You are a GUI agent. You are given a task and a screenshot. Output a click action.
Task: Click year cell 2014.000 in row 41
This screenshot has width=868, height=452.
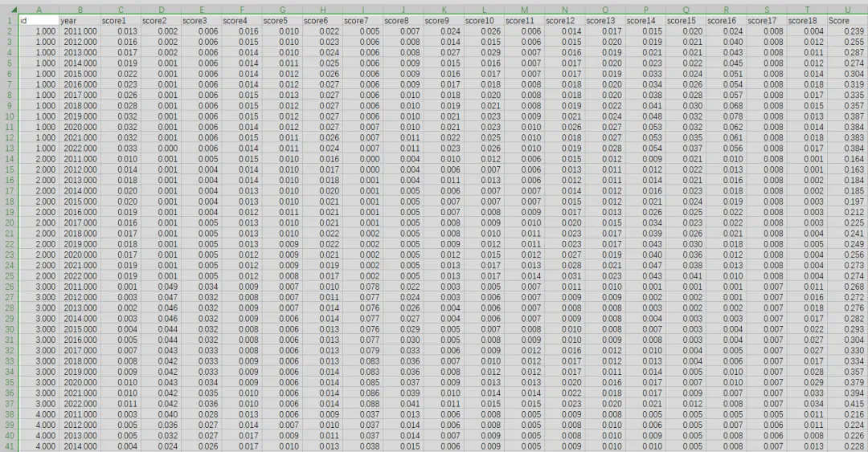(79, 446)
